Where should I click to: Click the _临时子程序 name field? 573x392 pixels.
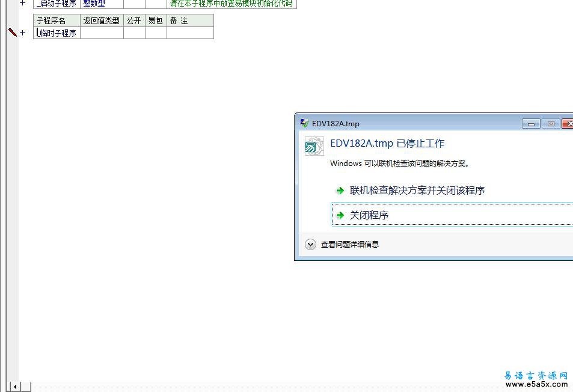coord(58,33)
